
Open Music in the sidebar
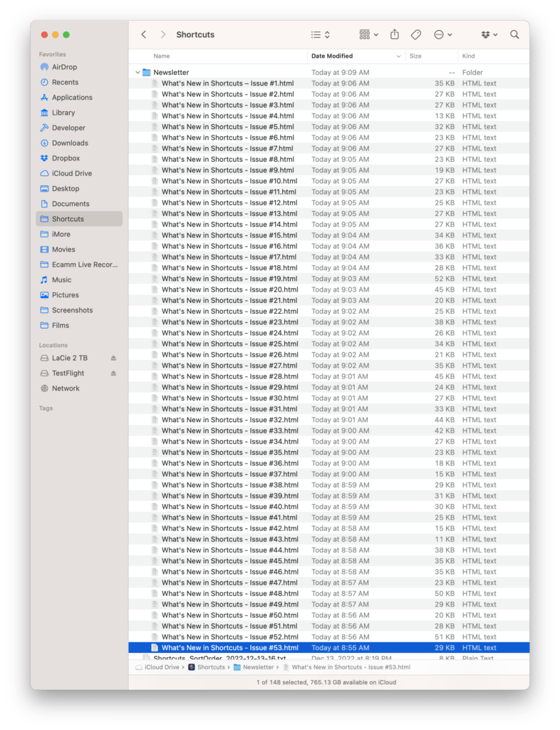(x=79, y=279)
